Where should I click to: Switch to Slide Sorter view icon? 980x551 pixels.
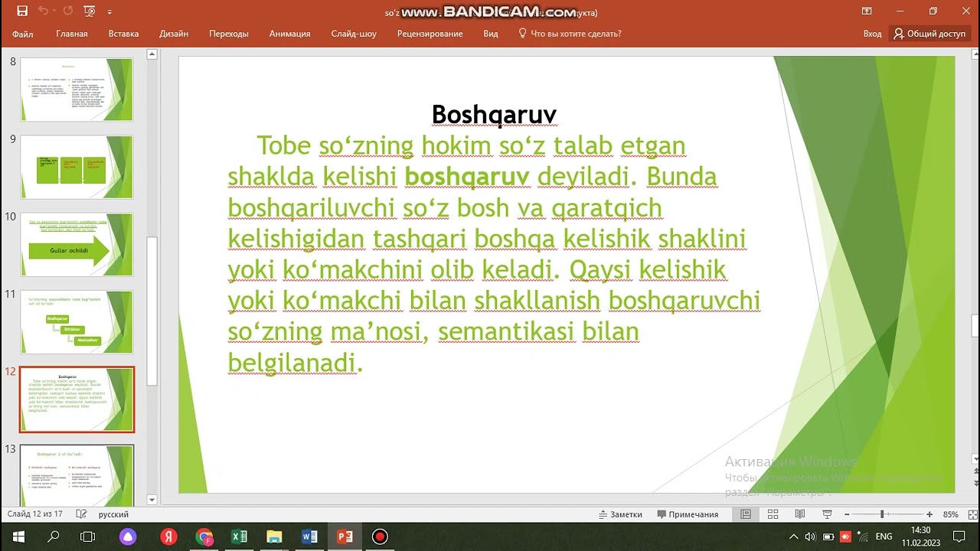pos(773,514)
